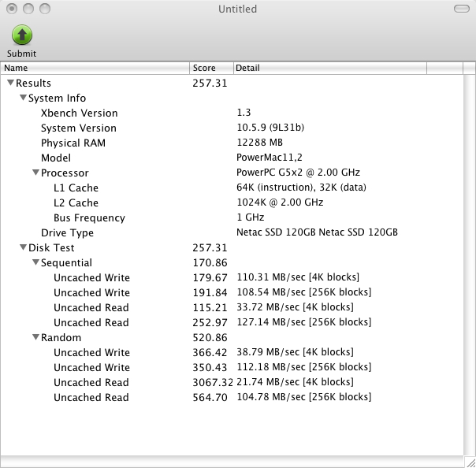Viewport: 476px width, 468px height.
Task: Click the 10.5.9 (9L31b) version text
Action: 270,128
